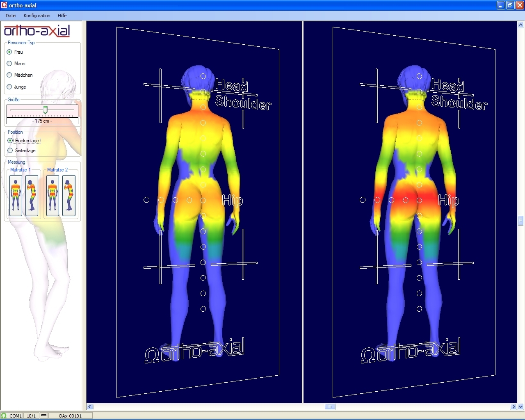The height and width of the screenshot is (420, 525).
Task: Click the OAx-00101 status bar entry
Action: point(70,415)
